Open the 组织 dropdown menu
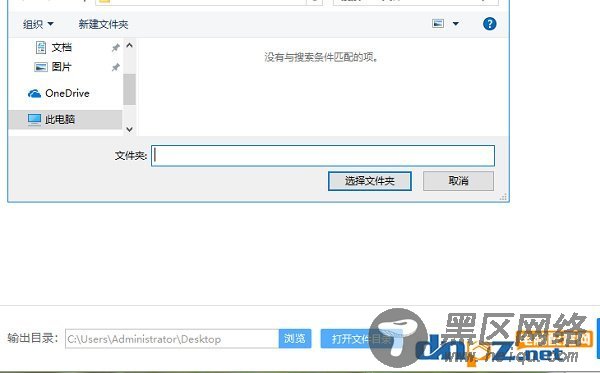This screenshot has height=373, width=600. click(x=38, y=24)
